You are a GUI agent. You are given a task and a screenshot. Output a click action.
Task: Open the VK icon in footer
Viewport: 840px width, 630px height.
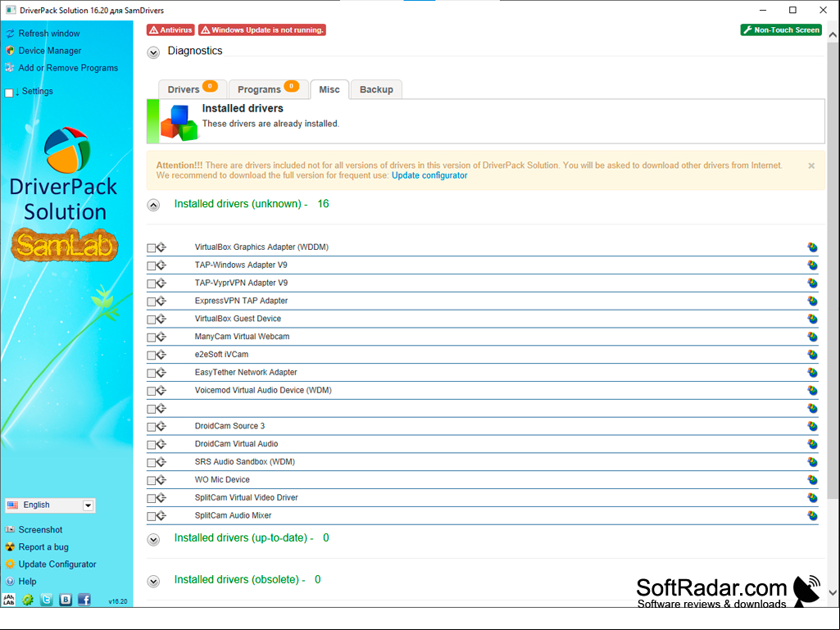pos(66,600)
